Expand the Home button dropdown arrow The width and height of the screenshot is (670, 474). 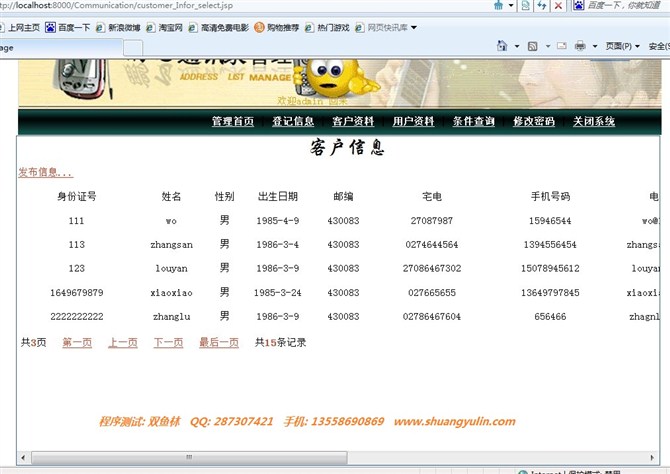pos(517,46)
